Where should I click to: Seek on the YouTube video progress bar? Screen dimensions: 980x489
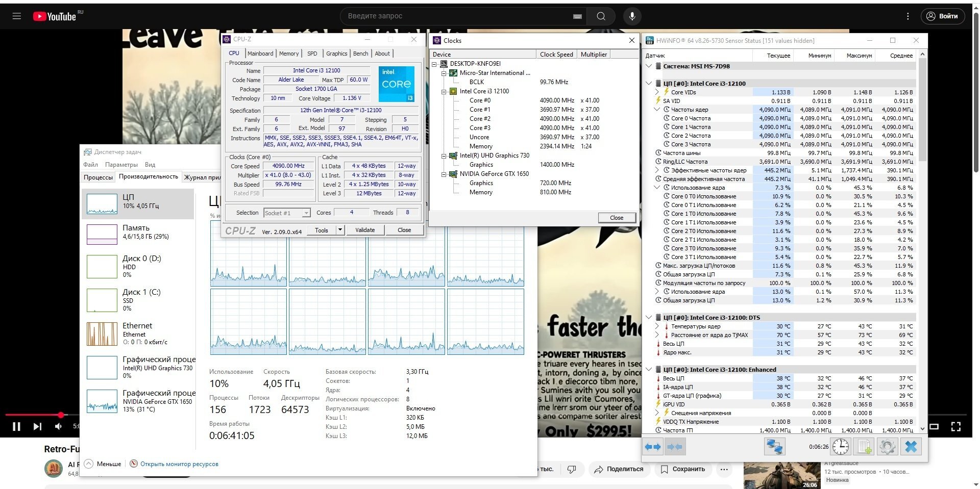[485, 415]
